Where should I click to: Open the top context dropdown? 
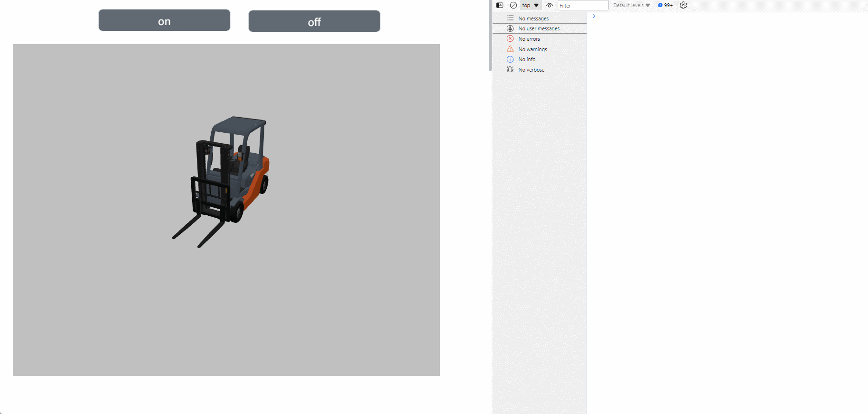[531, 5]
